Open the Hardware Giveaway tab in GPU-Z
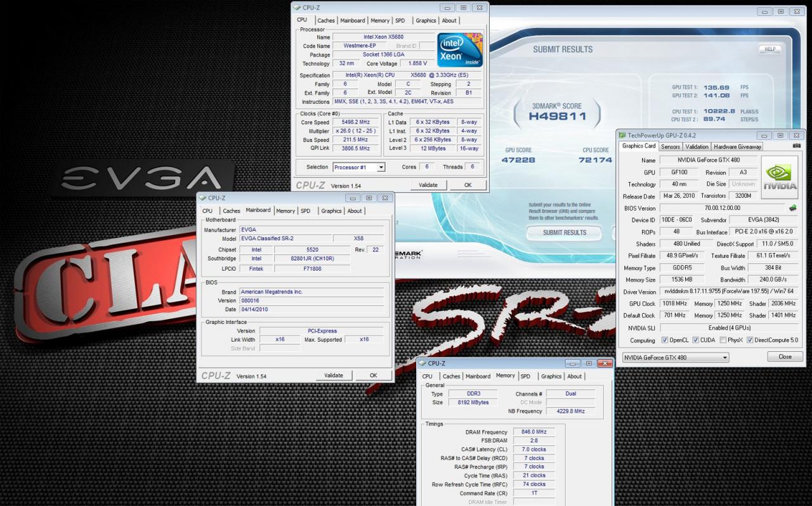 tap(737, 146)
